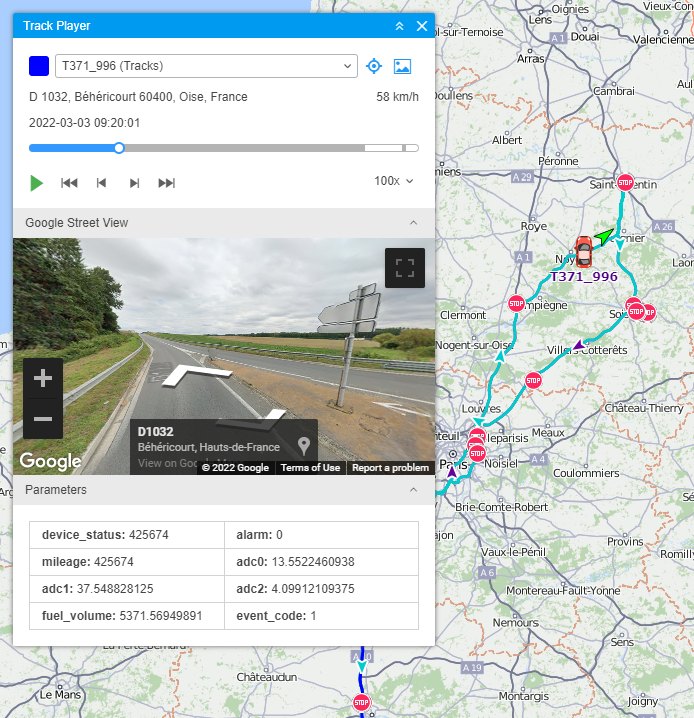Start track playback with green play button
The width and height of the screenshot is (694, 718).
click(x=37, y=183)
